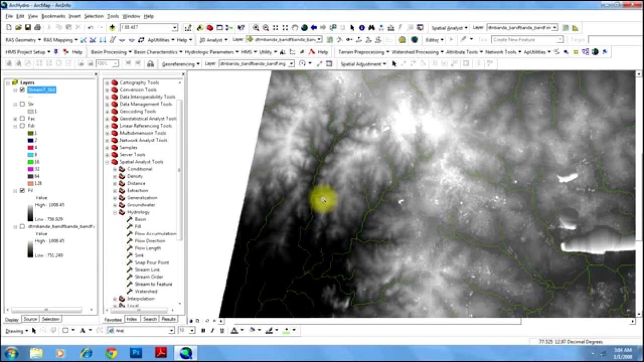Collapse Spatial Analyst Tools toolbox
This screenshot has width=644, height=362.
click(x=107, y=162)
